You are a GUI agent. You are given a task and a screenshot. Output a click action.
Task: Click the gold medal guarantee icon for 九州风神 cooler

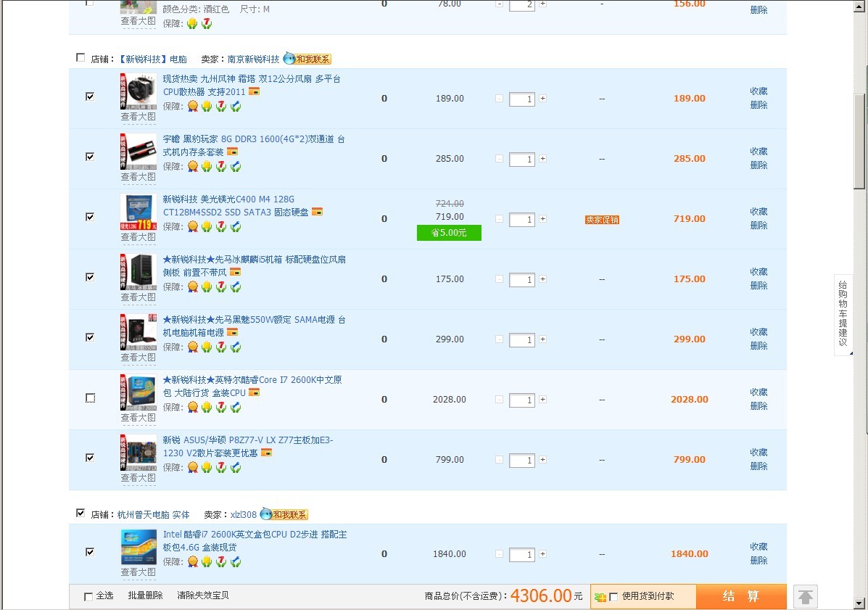(193, 107)
